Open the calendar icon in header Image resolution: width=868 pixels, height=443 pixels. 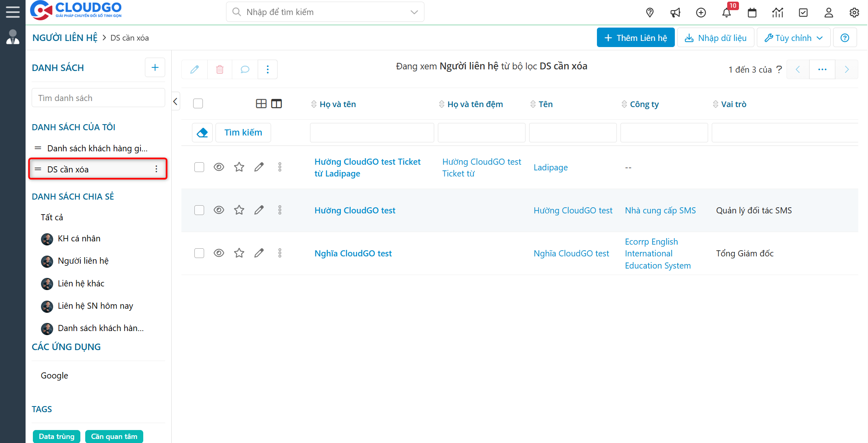pyautogui.click(x=752, y=13)
